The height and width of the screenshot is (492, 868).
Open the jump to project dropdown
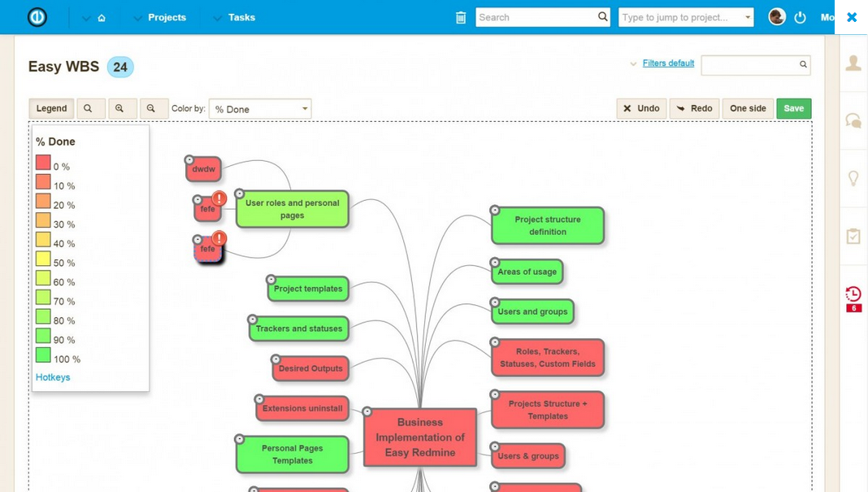(x=748, y=17)
